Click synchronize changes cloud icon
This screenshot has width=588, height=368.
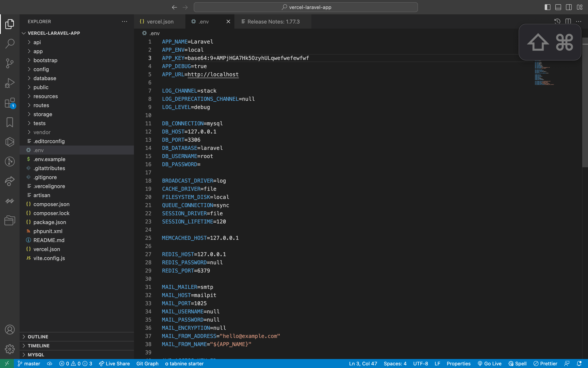click(50, 364)
